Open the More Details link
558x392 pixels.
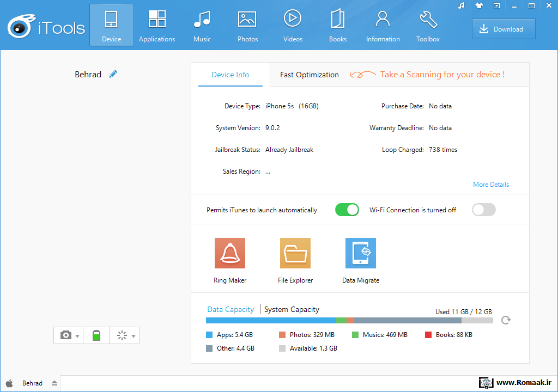(491, 184)
